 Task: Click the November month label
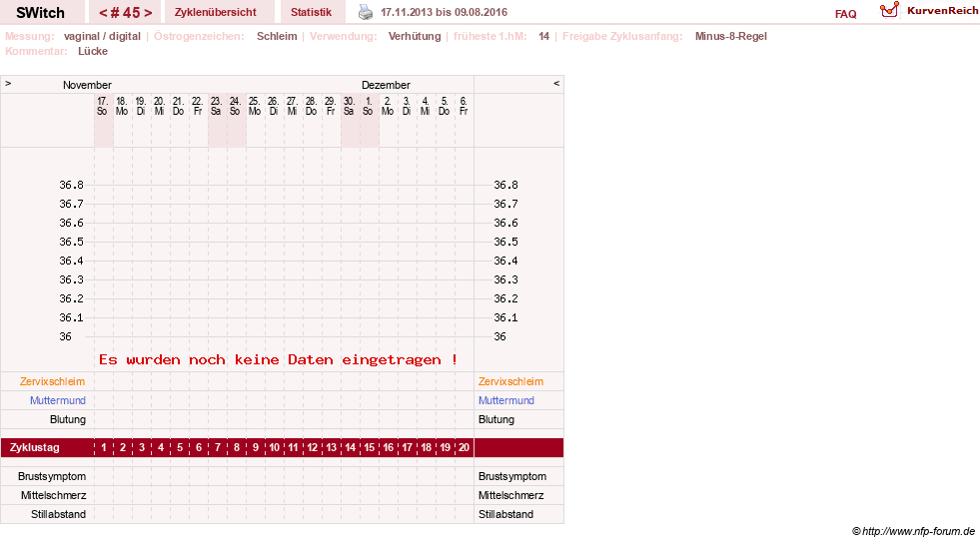click(x=87, y=85)
